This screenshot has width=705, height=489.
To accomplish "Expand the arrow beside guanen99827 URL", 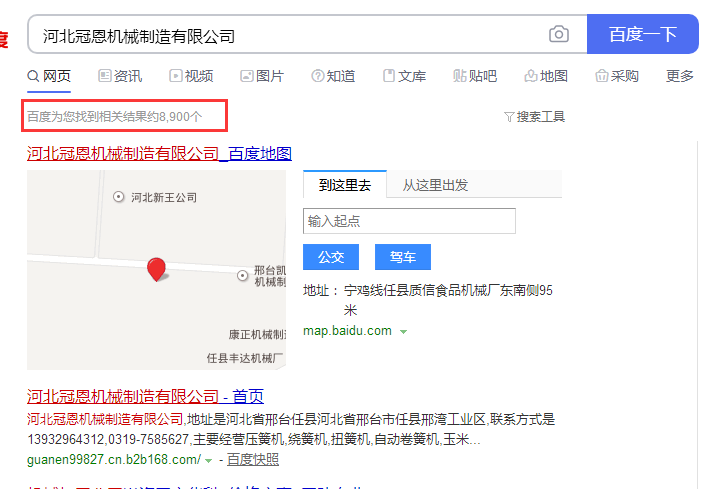I will pyautogui.click(x=208, y=460).
